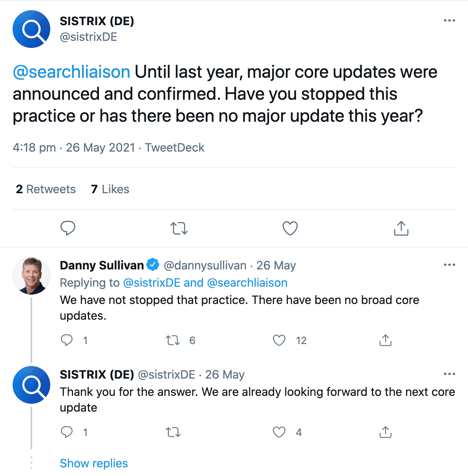This screenshot has width=468, height=476.
Task: View the 7 Likes list
Action: 110,189
